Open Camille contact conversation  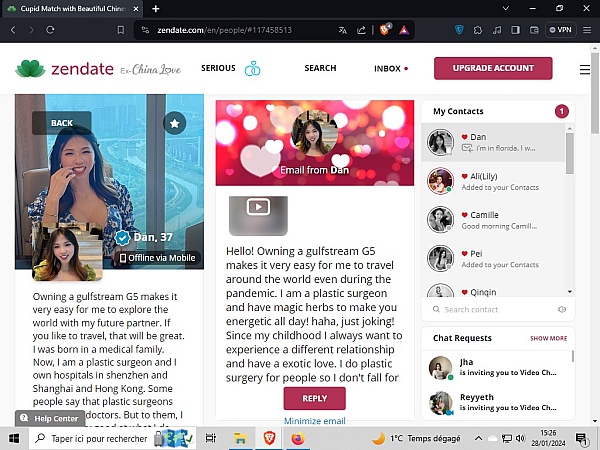(493, 220)
